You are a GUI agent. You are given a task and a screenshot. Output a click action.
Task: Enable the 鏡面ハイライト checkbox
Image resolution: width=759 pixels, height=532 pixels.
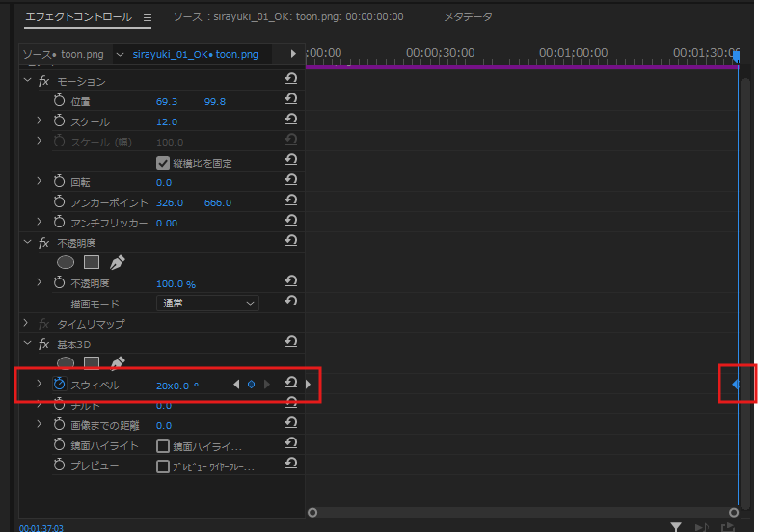tap(163, 446)
